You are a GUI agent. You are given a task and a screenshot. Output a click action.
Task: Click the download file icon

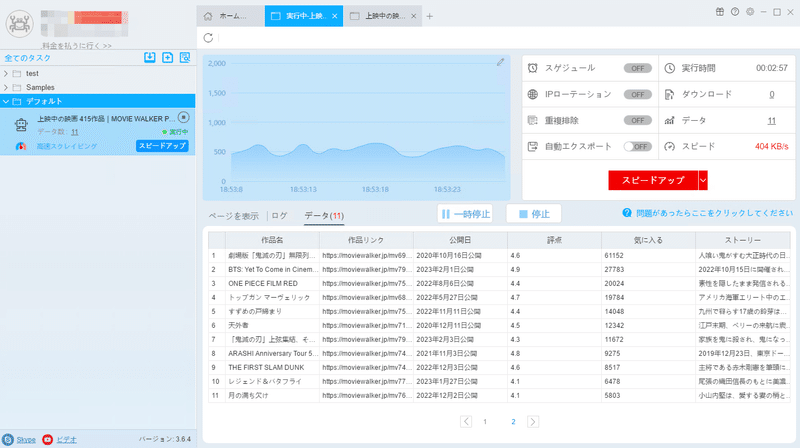(669, 94)
